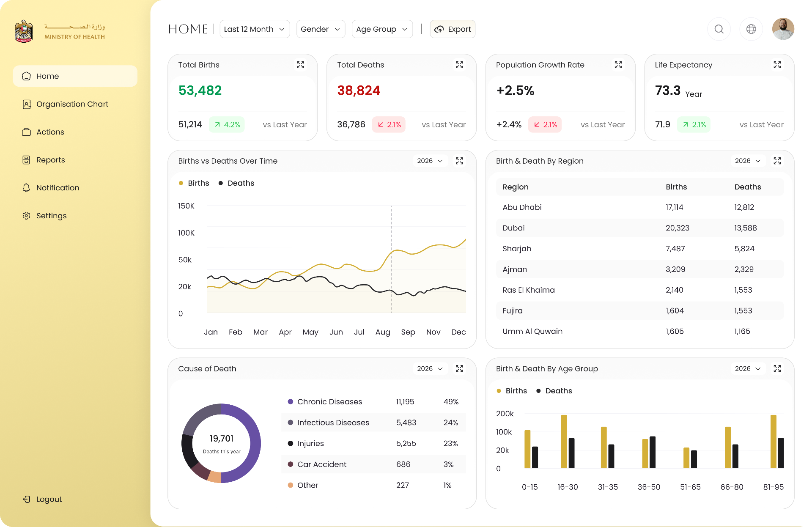Open the globe language icon

click(751, 29)
